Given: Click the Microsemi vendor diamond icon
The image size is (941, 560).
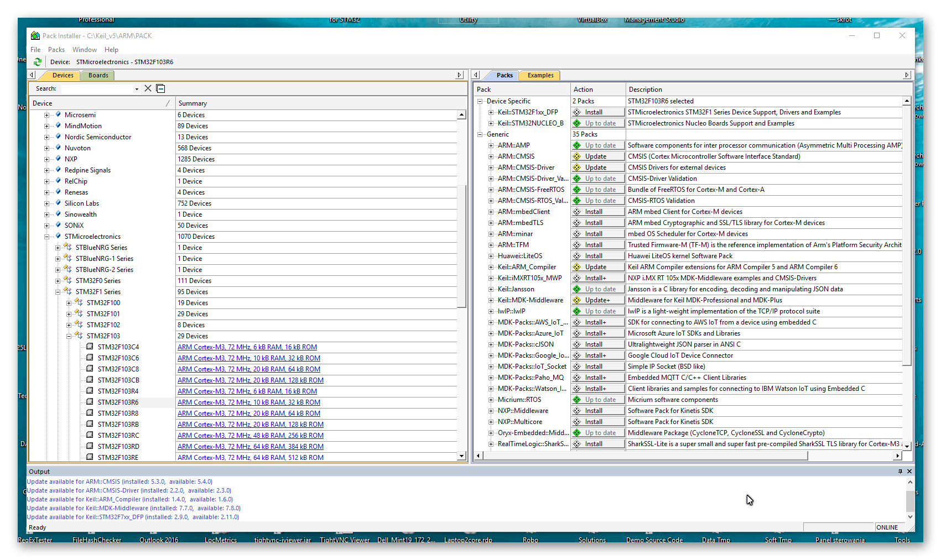Looking at the screenshot, I should point(58,114).
